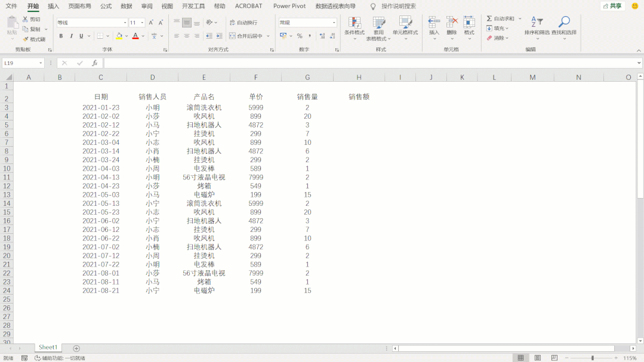
Task: Increase font size with larger A icon
Action: pos(151,23)
